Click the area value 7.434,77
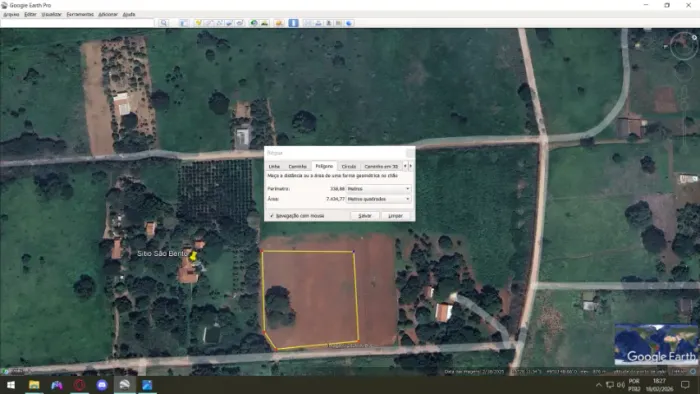This screenshot has height=394, width=700. 335,199
